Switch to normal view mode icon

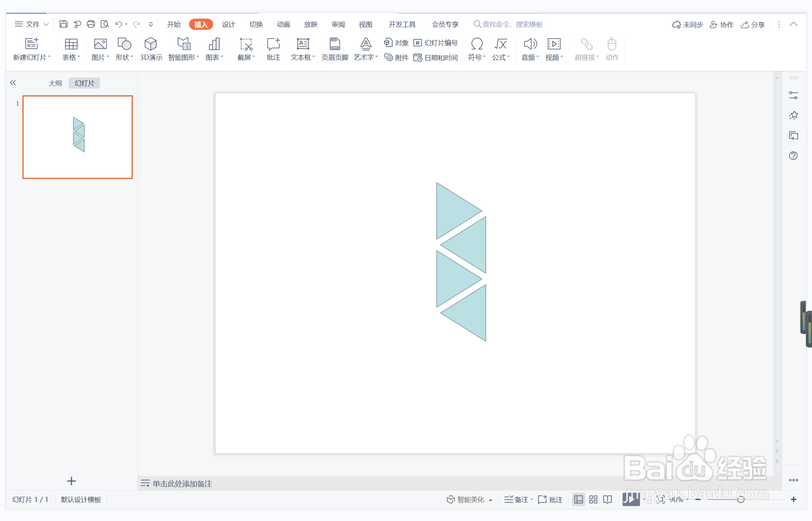click(x=578, y=499)
